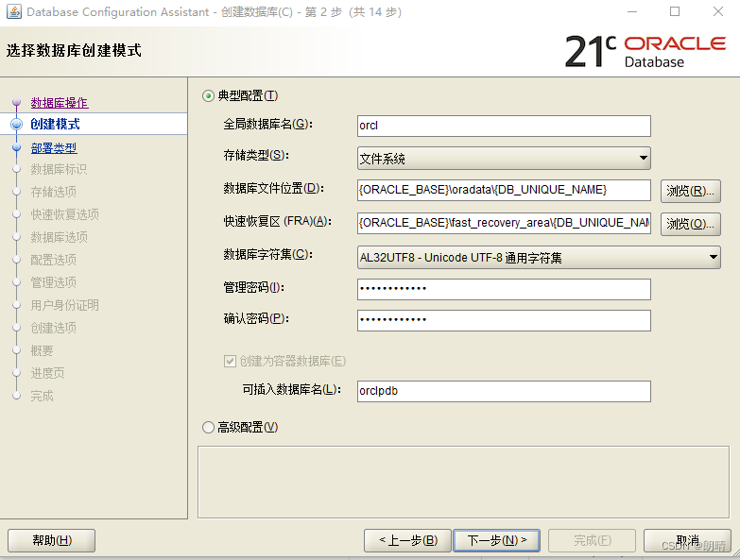Click the 数据库字符集(C): label
This screenshot has width=740, height=560.
pyautogui.click(x=268, y=255)
